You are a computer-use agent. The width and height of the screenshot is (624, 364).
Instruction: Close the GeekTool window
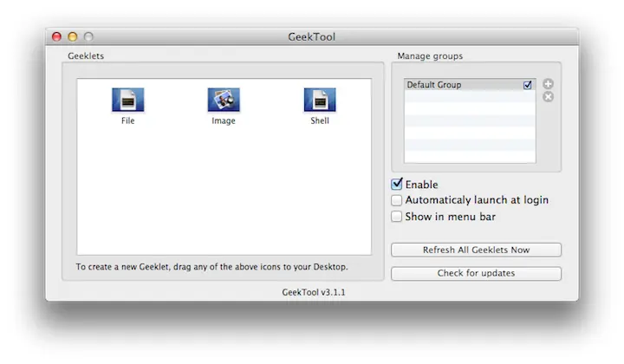[56, 37]
